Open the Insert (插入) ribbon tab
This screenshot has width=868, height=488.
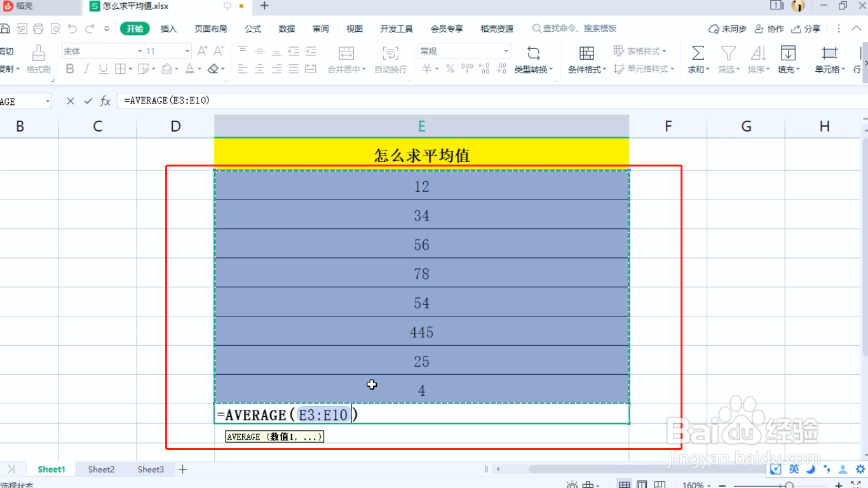tap(168, 29)
